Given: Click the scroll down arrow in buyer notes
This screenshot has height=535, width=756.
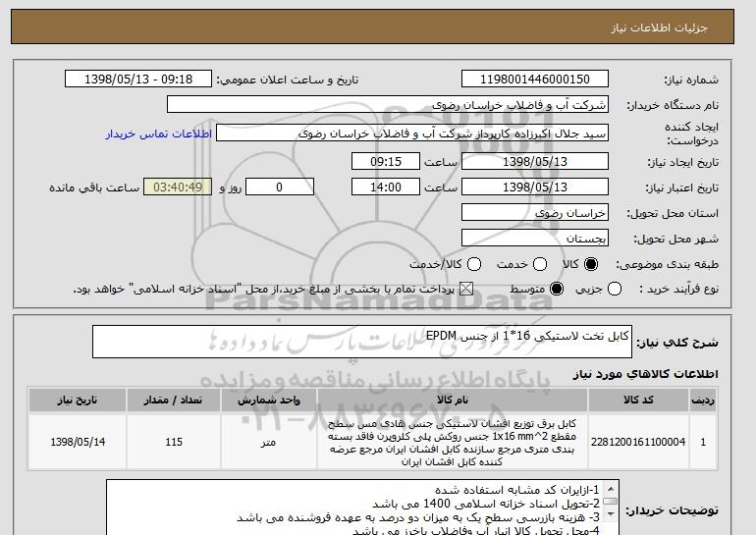Looking at the screenshot, I should [611, 514].
